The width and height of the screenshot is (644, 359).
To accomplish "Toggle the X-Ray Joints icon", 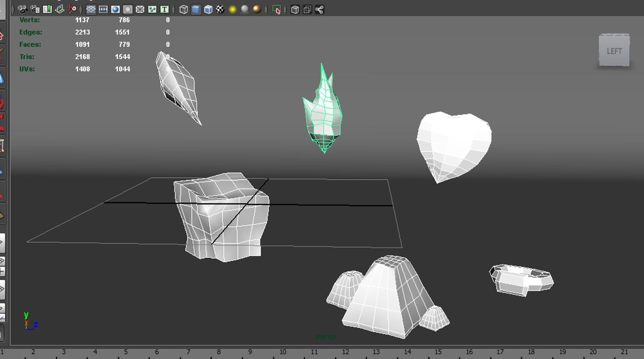I will (319, 9).
